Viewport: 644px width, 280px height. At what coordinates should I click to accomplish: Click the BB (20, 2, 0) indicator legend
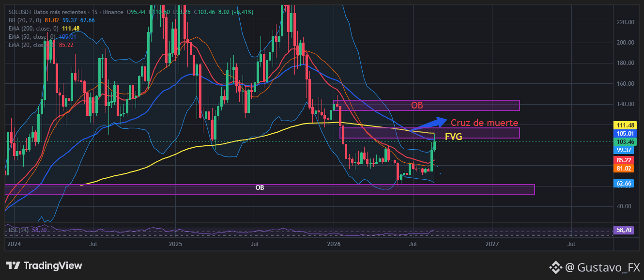pos(25,20)
